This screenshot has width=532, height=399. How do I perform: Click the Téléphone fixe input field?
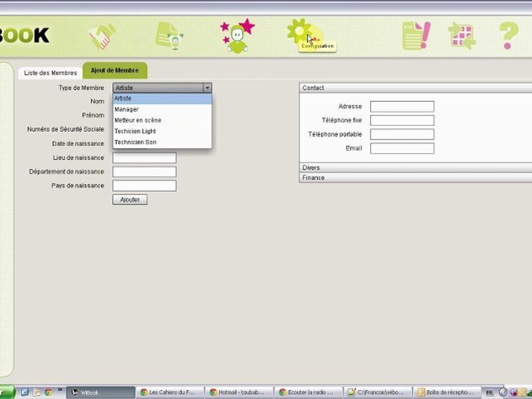click(402, 120)
